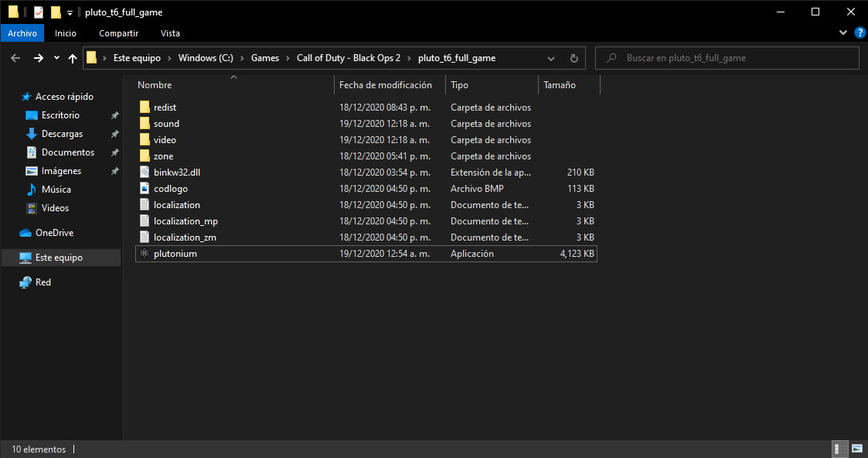Click the plutonium file name
Screen dimensions: 868x458
coord(175,254)
